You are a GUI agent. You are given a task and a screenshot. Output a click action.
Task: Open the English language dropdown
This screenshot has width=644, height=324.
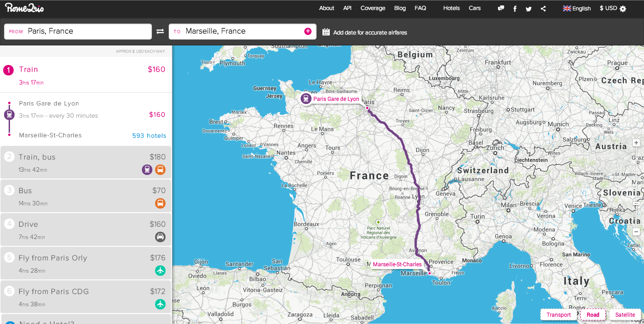click(577, 9)
